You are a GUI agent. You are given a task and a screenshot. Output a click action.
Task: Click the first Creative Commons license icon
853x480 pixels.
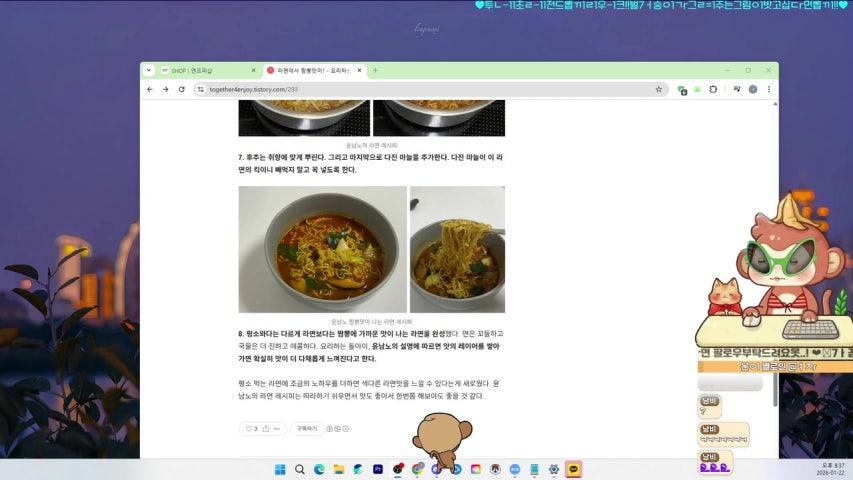[329, 429]
